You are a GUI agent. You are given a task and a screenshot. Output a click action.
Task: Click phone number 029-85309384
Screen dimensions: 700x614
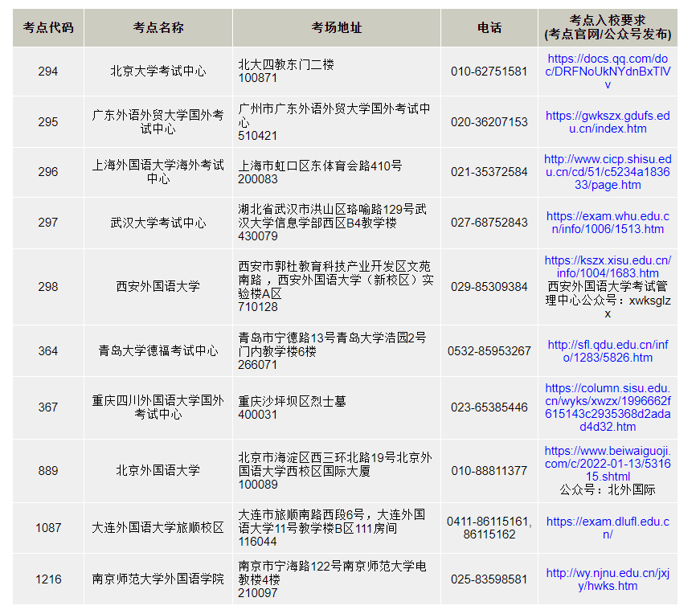(489, 287)
